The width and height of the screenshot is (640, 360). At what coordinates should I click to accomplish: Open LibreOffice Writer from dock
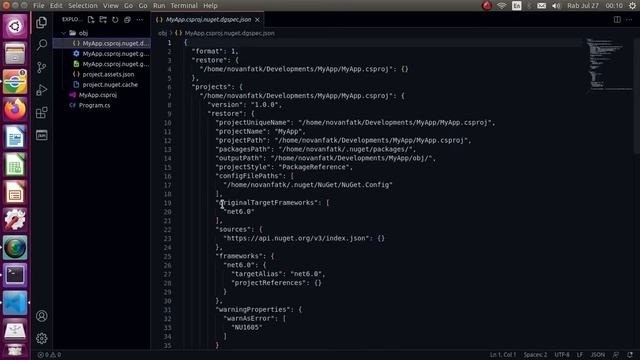15,137
